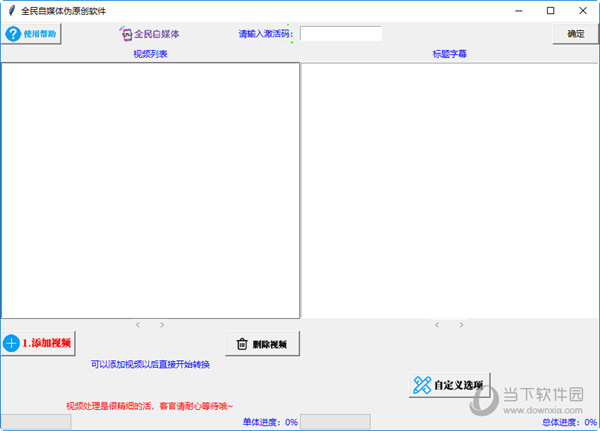The image size is (600, 431).
Task: Open 自定义选项 custom options
Action: pos(449,385)
